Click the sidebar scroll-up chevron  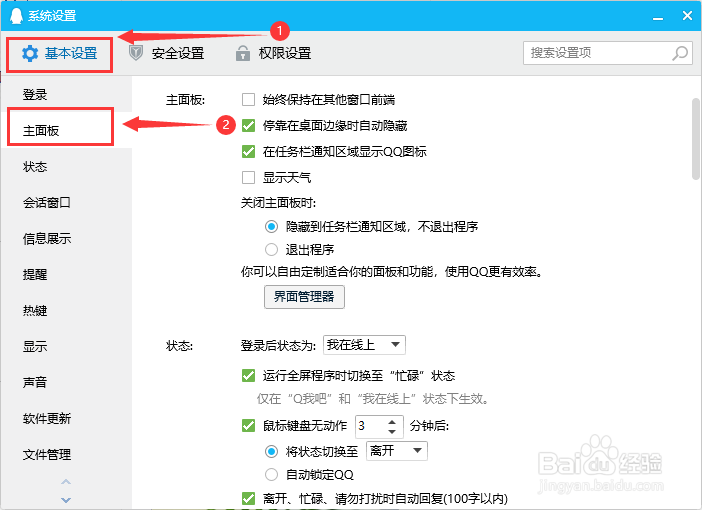pyautogui.click(x=66, y=482)
